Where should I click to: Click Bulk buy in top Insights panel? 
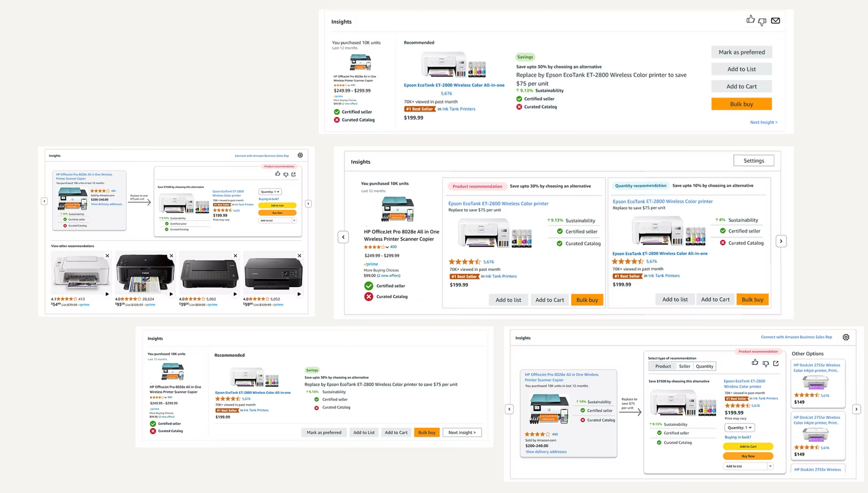point(741,104)
